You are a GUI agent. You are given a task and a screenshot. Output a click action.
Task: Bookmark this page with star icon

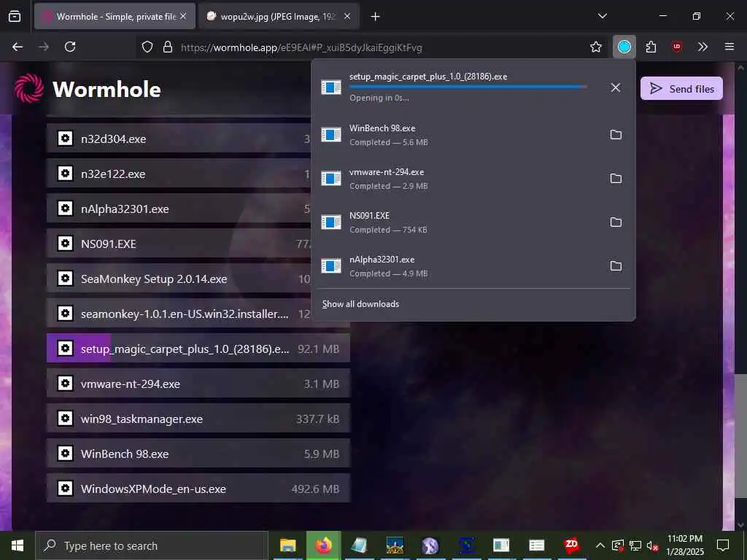click(595, 47)
